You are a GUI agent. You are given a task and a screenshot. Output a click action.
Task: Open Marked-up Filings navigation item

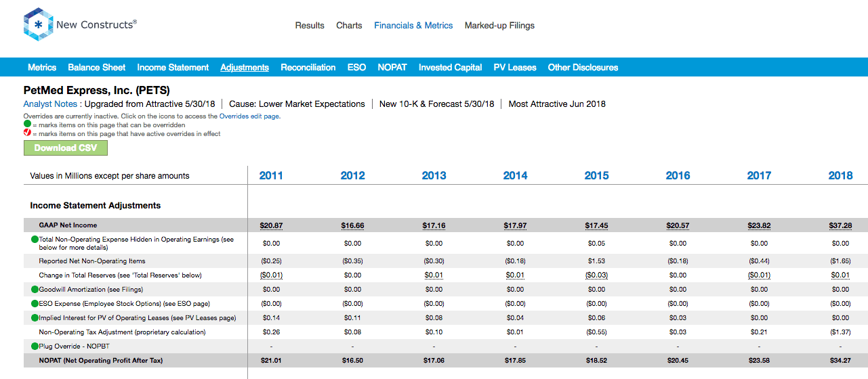point(499,26)
